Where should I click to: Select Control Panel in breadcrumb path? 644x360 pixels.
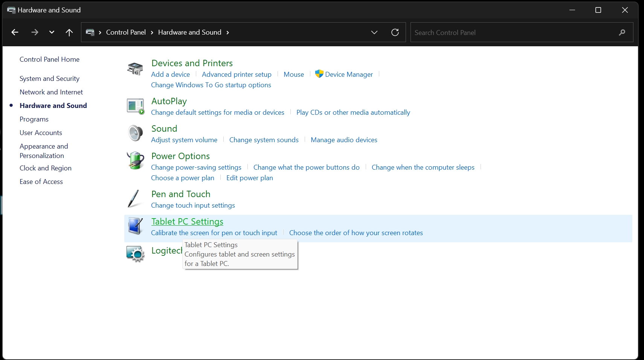click(x=126, y=32)
